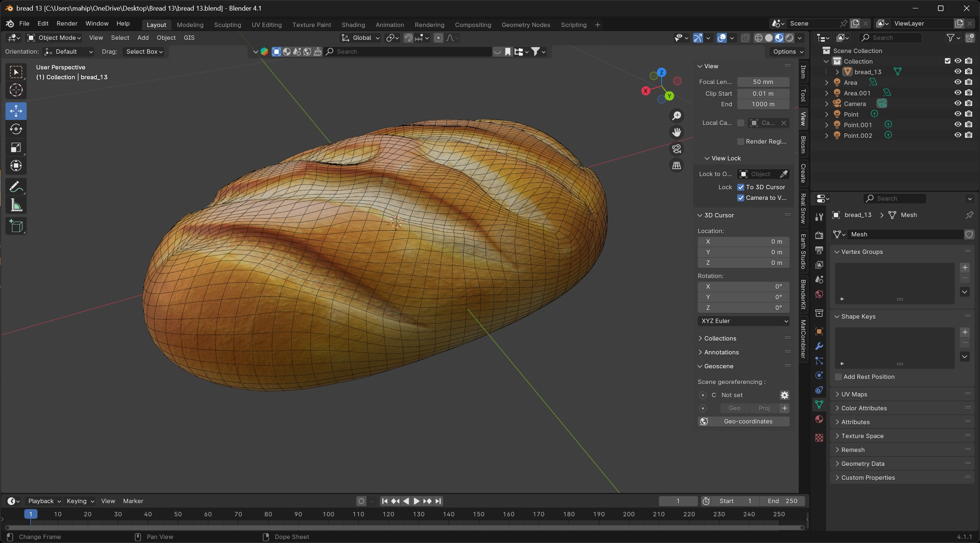The width and height of the screenshot is (980, 543).
Task: Uncheck Lock To 3D Cursor checkbox
Action: tap(740, 187)
